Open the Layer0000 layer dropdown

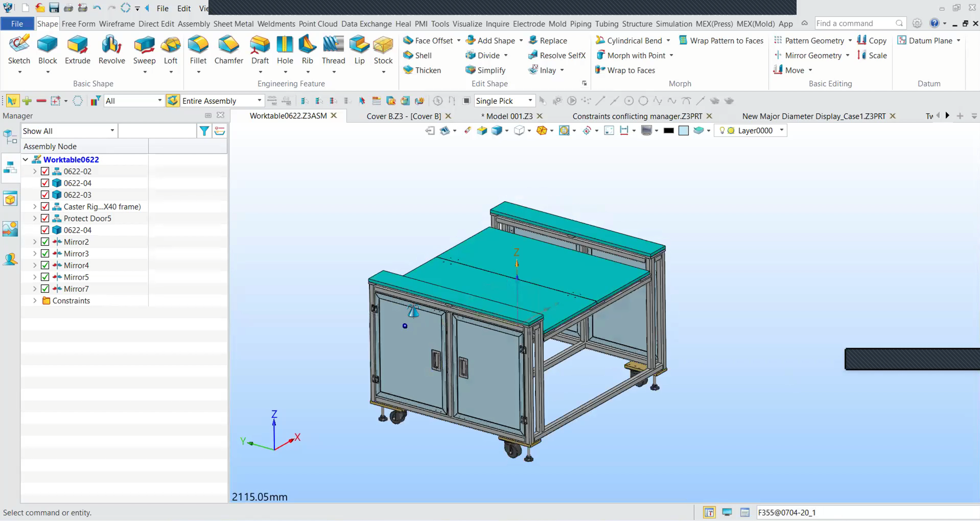click(x=781, y=131)
